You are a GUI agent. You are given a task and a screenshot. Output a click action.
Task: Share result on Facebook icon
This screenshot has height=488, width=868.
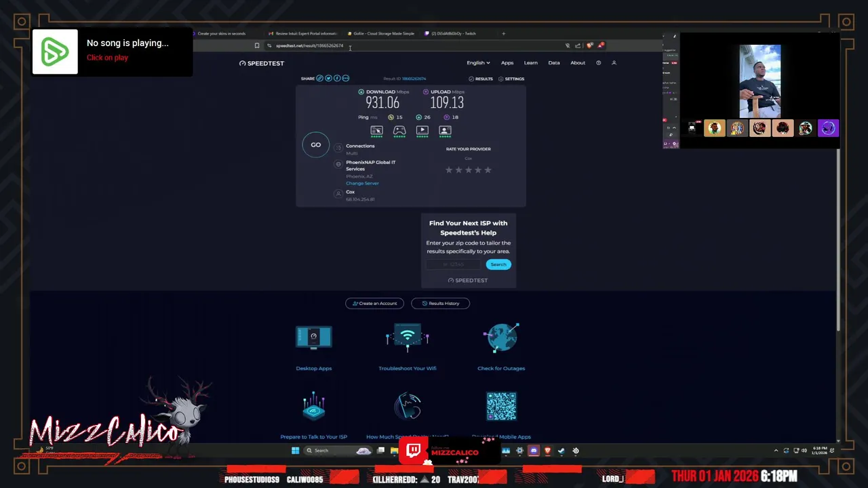(337, 78)
